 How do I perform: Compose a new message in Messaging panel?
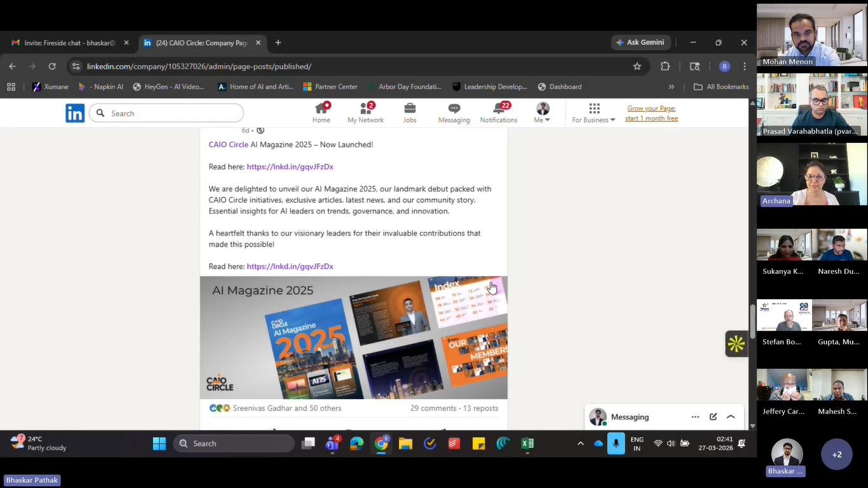click(713, 417)
